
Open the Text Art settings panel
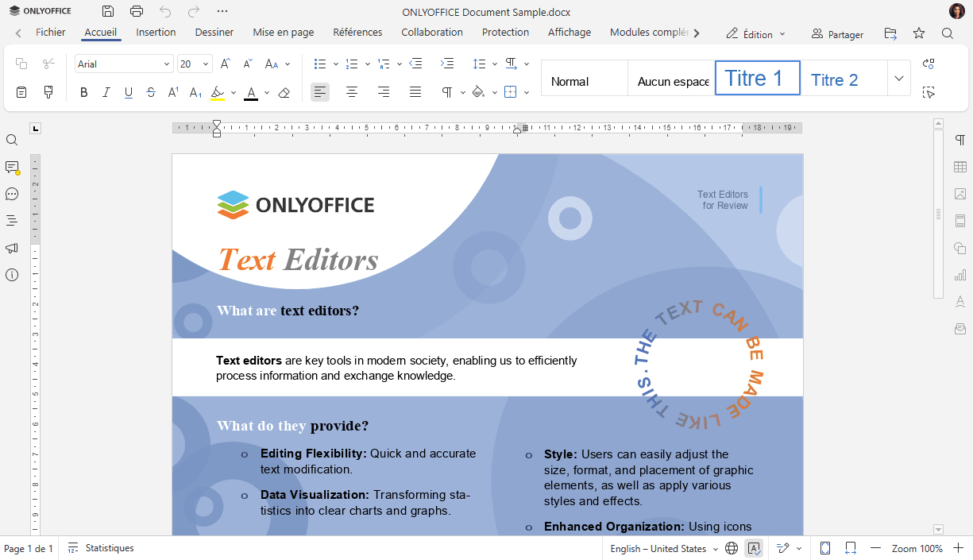click(x=960, y=301)
